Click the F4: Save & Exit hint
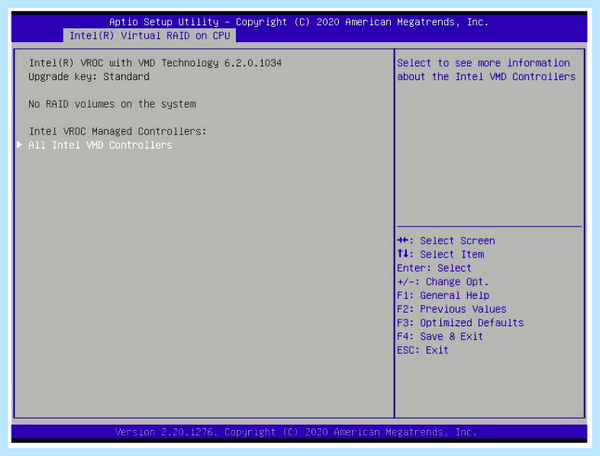 [440, 336]
